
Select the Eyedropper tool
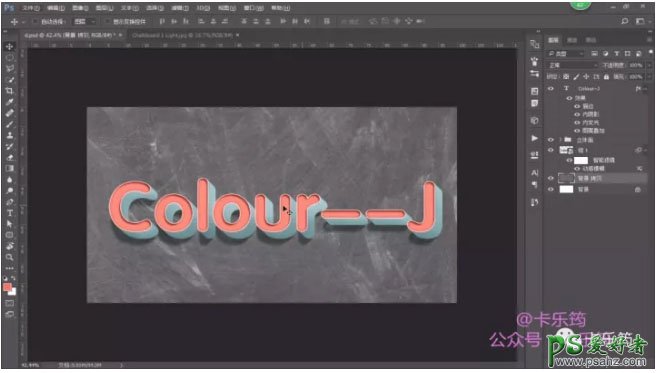[x=9, y=102]
